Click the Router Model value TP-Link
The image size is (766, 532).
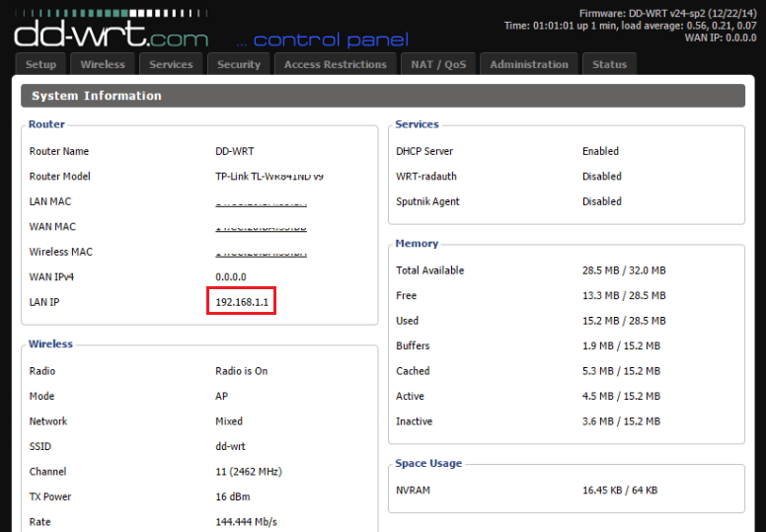[x=269, y=177]
